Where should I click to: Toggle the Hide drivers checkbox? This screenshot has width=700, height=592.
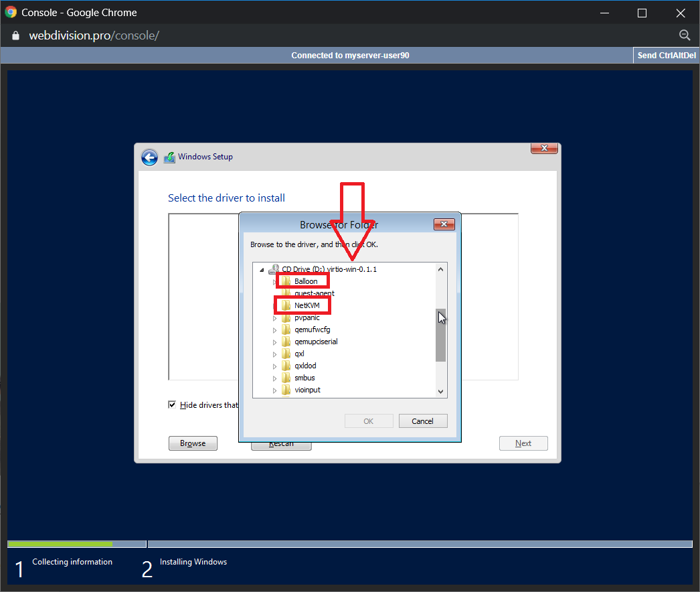point(173,404)
